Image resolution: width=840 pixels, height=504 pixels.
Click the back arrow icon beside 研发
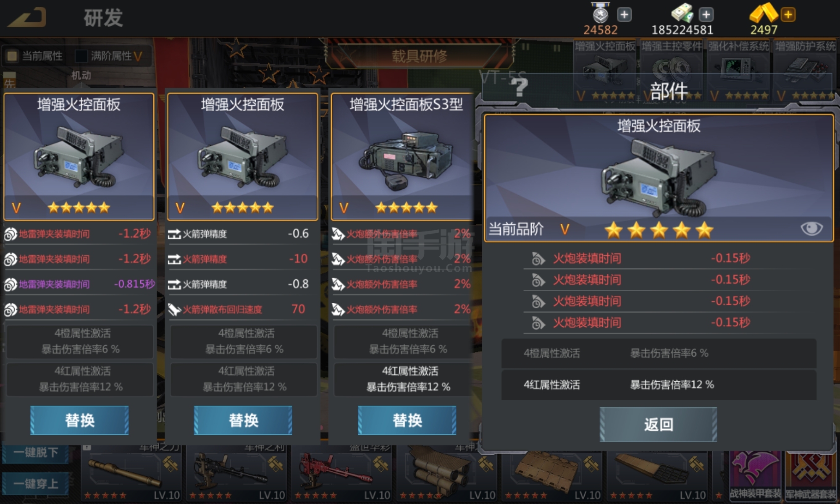[x=27, y=17]
